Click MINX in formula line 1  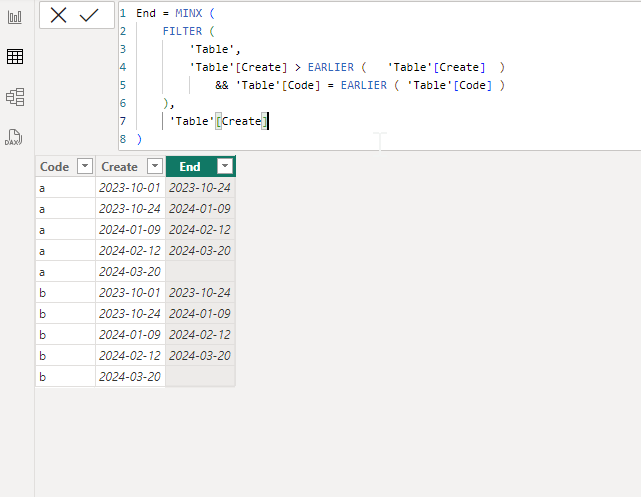[x=188, y=13]
